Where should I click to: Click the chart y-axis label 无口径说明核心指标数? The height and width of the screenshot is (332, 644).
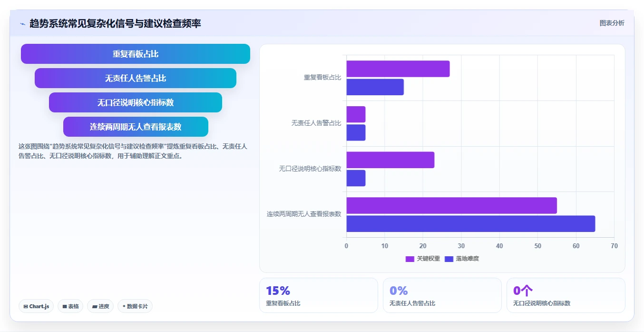click(310, 169)
